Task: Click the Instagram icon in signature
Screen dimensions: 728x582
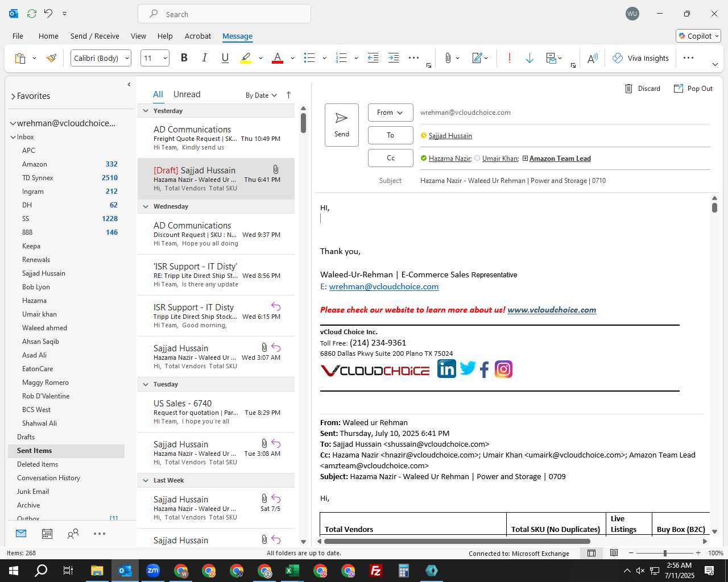Action: (503, 369)
